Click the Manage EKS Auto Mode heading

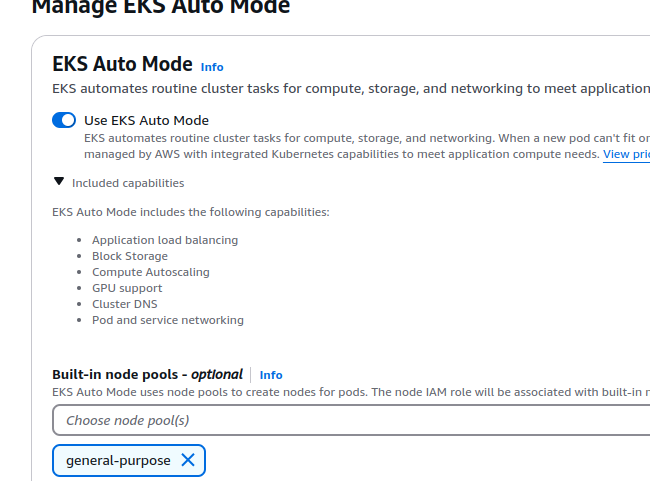coord(161,7)
